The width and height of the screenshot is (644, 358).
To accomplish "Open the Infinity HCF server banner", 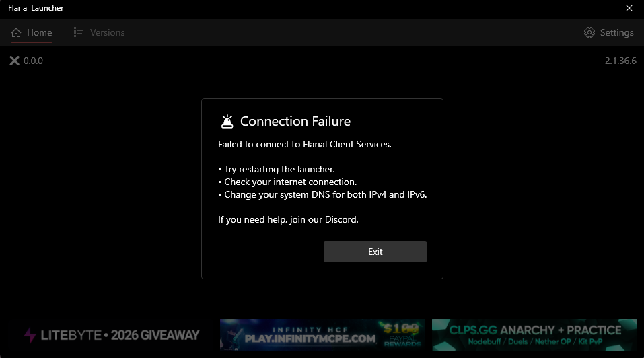I will (x=322, y=334).
